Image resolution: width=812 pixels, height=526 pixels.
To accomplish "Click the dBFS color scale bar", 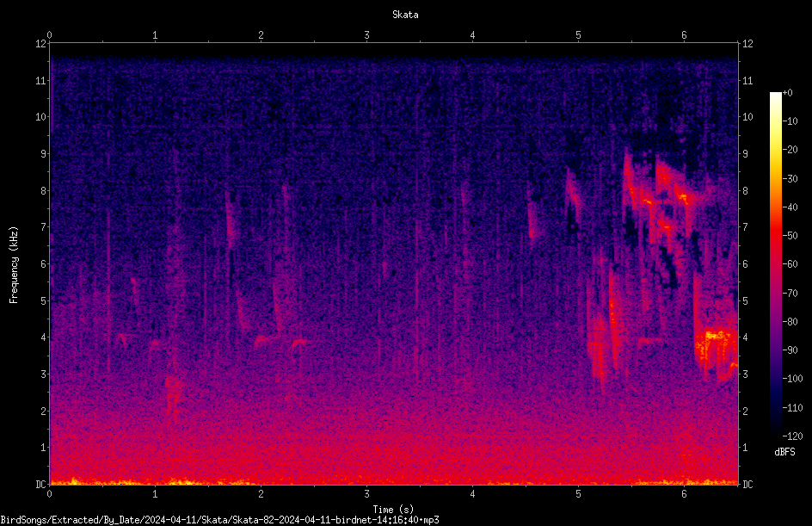I will click(x=775, y=263).
